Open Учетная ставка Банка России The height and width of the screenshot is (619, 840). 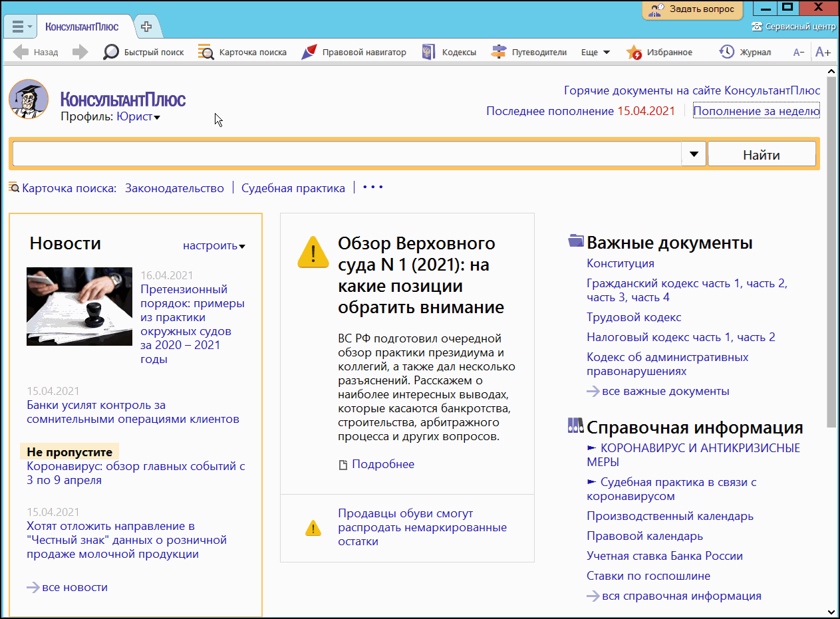(x=664, y=556)
